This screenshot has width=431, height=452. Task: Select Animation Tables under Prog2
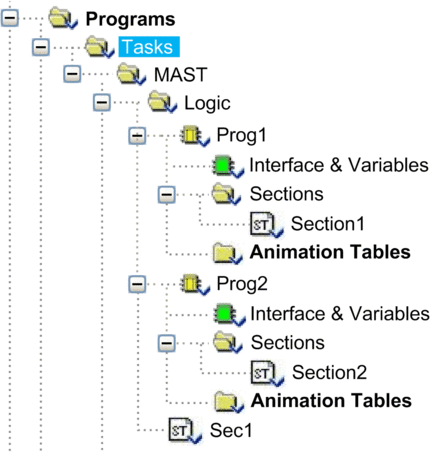tap(331, 401)
